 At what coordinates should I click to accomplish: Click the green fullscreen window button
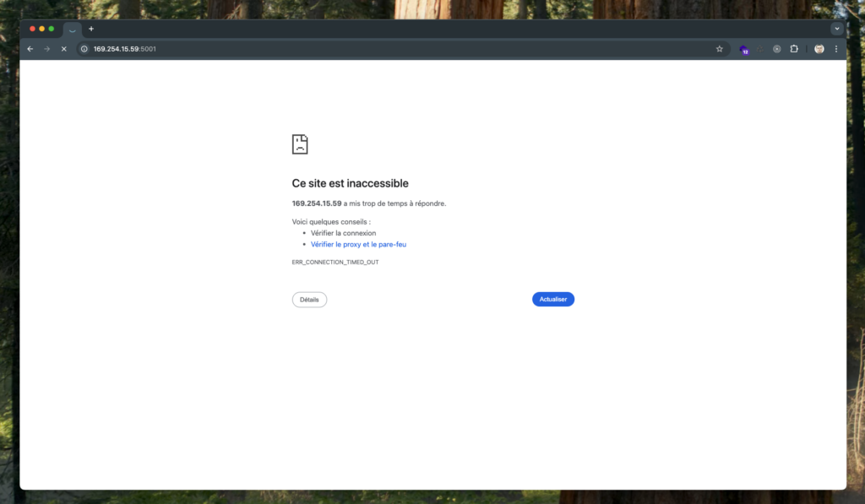[52, 29]
